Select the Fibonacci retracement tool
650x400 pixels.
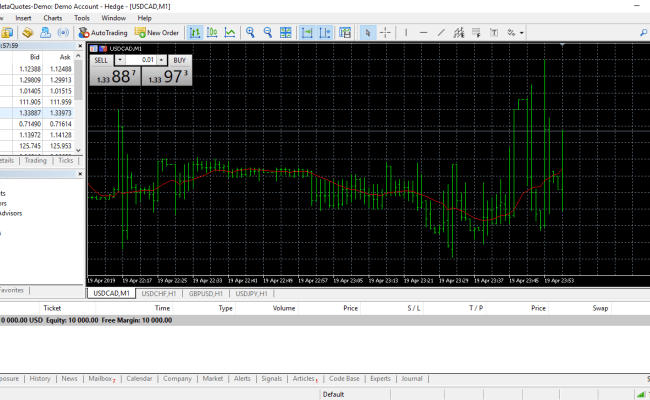(476, 32)
